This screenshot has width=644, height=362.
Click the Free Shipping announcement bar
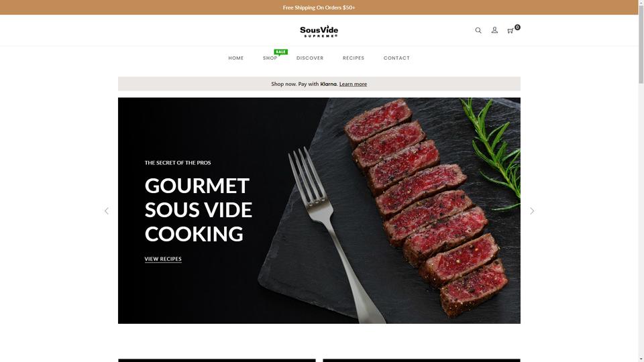tap(319, 7)
